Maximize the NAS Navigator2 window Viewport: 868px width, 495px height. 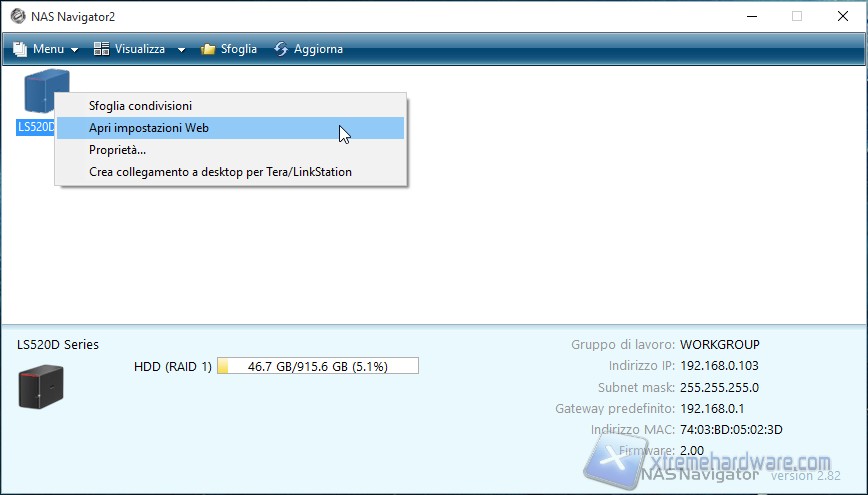797,16
